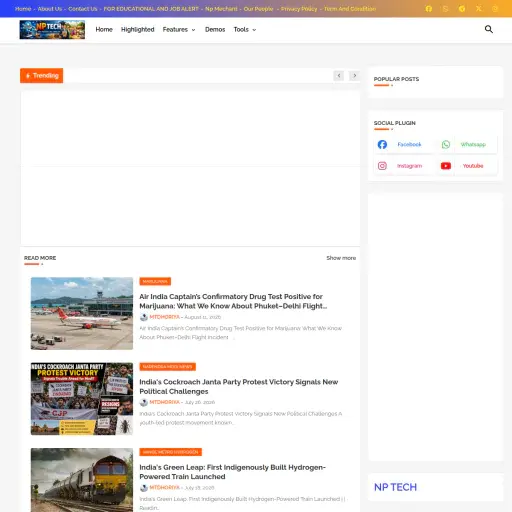The width and height of the screenshot is (512, 512).
Task: Open Whatsapp text link in Social Plugin
Action: (x=473, y=144)
